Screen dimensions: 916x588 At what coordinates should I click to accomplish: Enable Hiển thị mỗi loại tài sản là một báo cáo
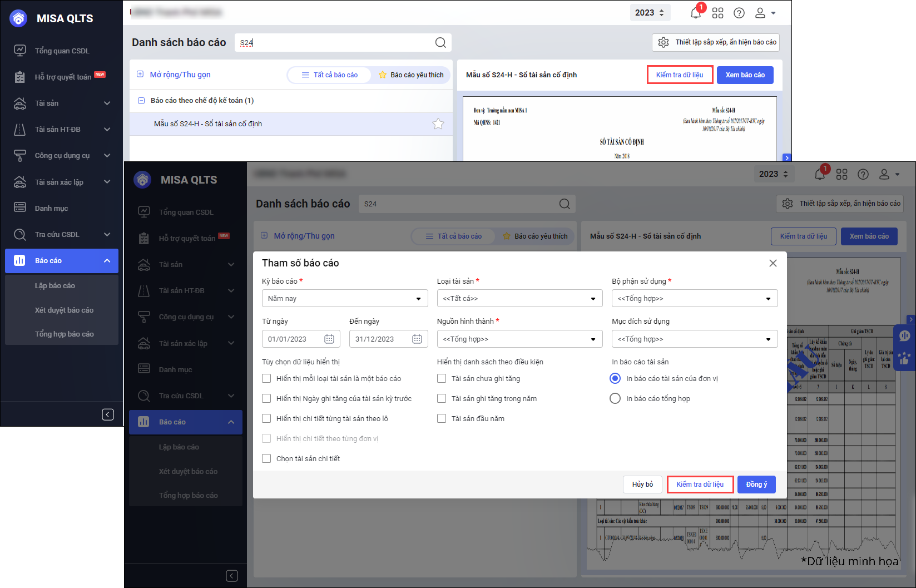click(x=266, y=379)
